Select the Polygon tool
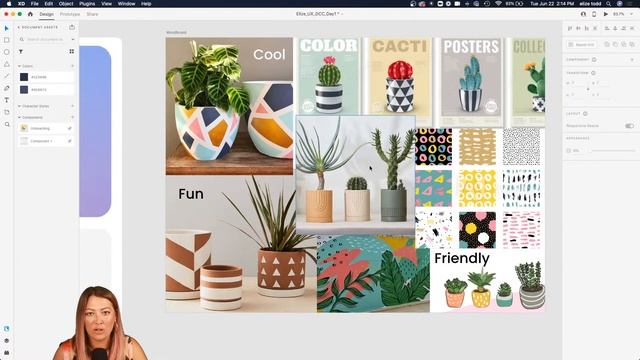Viewport: 640px width, 360px height. [x=7, y=64]
